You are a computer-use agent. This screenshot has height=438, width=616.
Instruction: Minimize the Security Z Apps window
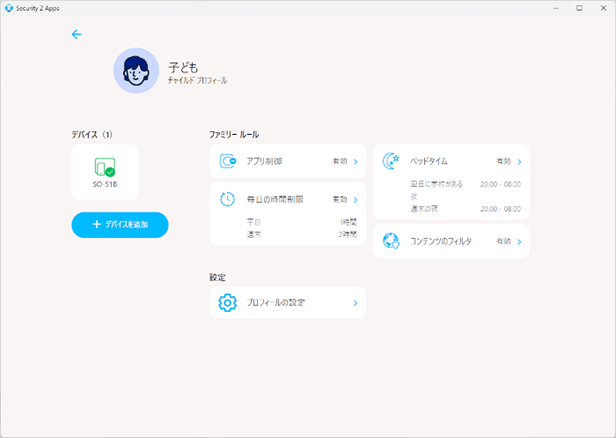click(x=556, y=8)
